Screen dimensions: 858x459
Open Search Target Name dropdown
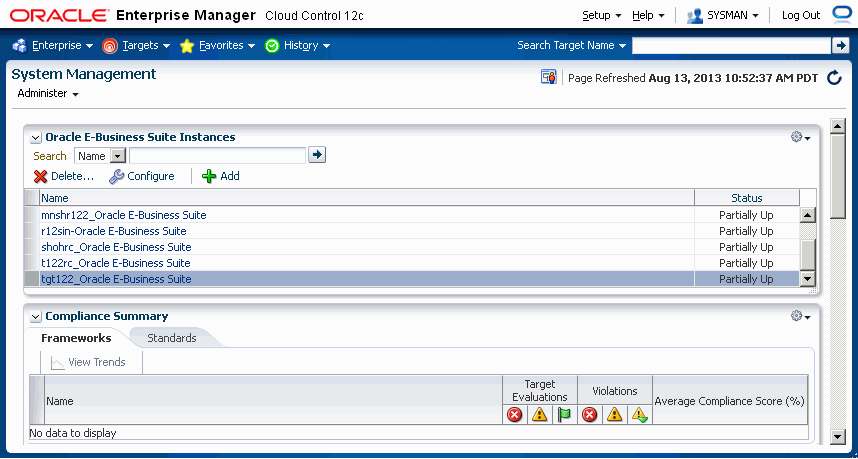571,45
